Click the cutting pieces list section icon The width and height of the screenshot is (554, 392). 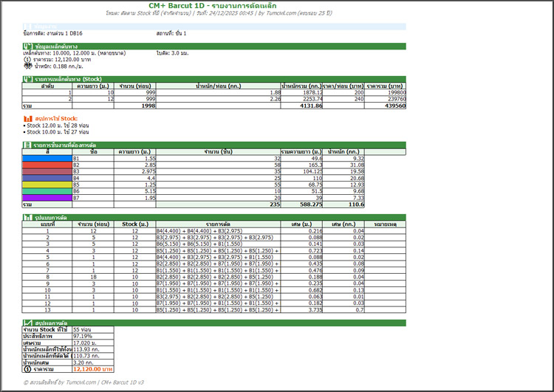click(x=27, y=145)
